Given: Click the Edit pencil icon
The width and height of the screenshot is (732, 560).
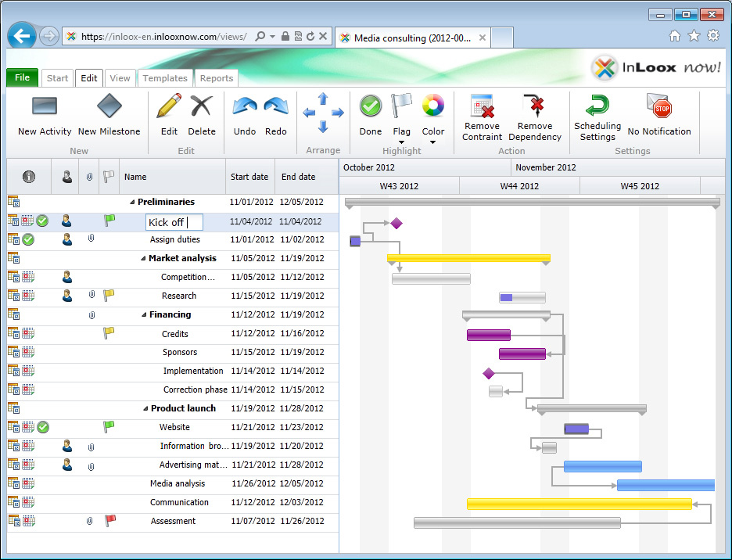Looking at the screenshot, I should [x=169, y=106].
